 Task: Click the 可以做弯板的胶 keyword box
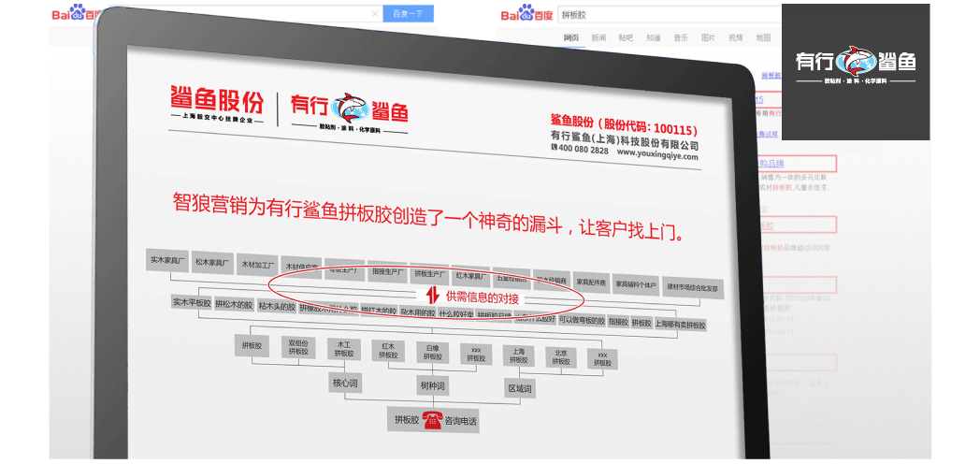pyautogui.click(x=582, y=321)
